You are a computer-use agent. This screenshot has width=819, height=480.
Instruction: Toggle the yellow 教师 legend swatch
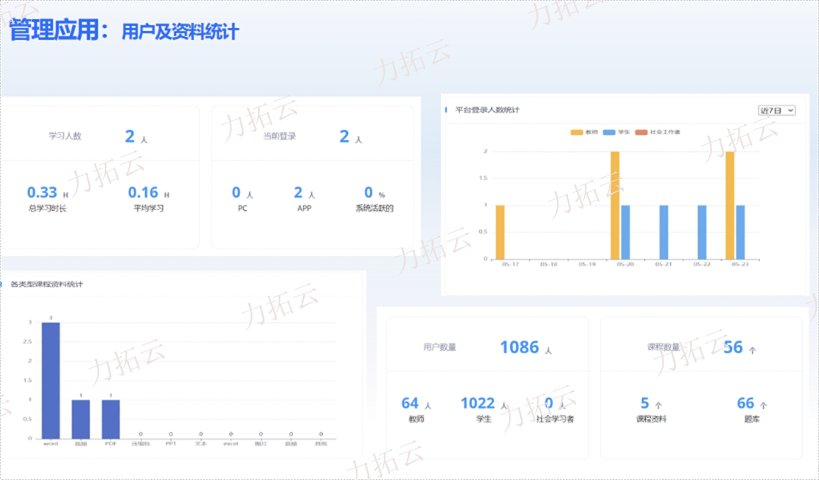coord(577,132)
